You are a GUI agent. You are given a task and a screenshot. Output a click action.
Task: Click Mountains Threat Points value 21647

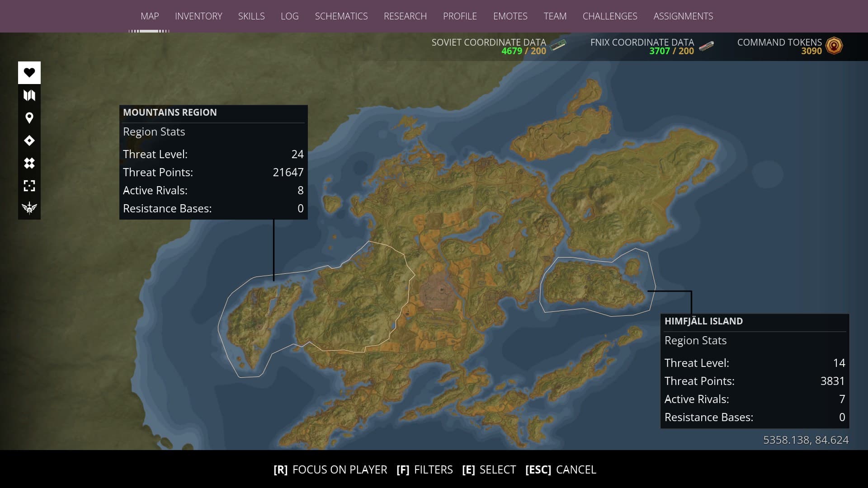[288, 172]
